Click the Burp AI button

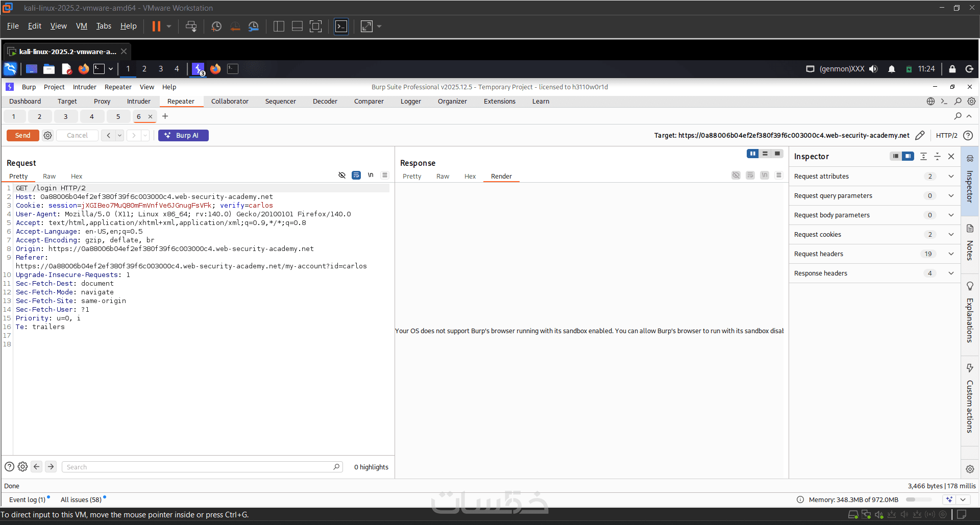[x=183, y=135]
